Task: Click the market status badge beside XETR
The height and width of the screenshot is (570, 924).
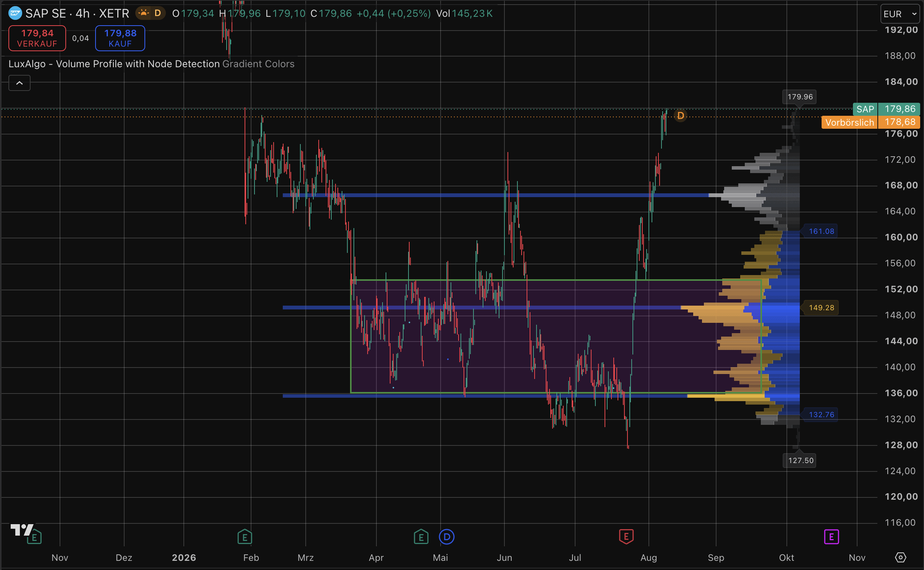Action: pos(151,13)
